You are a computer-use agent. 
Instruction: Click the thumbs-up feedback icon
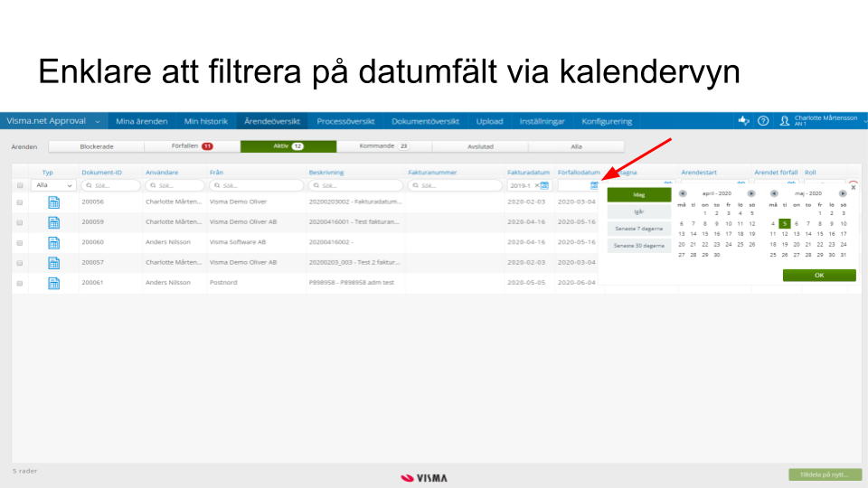tap(743, 120)
